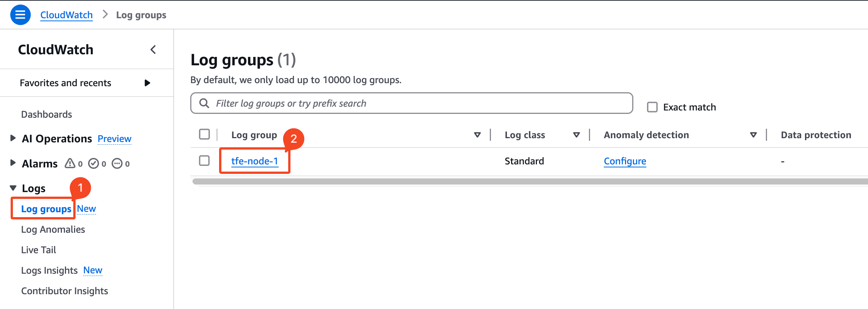Expand Favorites and recents

click(x=147, y=83)
